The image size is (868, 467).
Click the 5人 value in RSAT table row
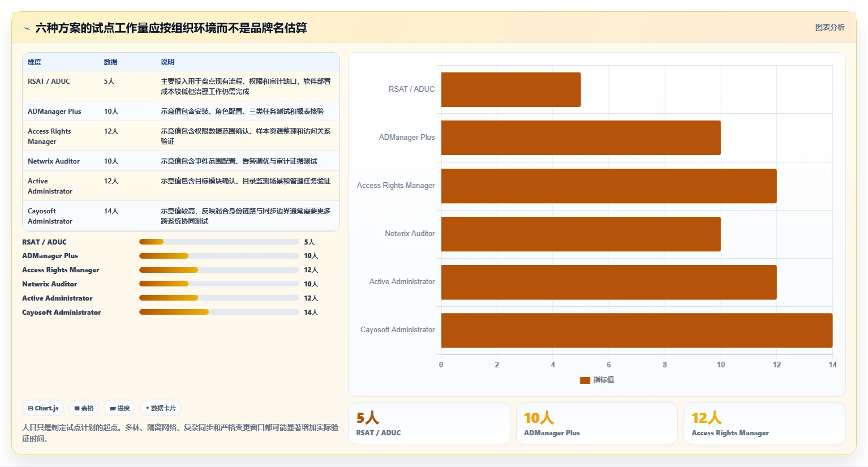pyautogui.click(x=109, y=82)
